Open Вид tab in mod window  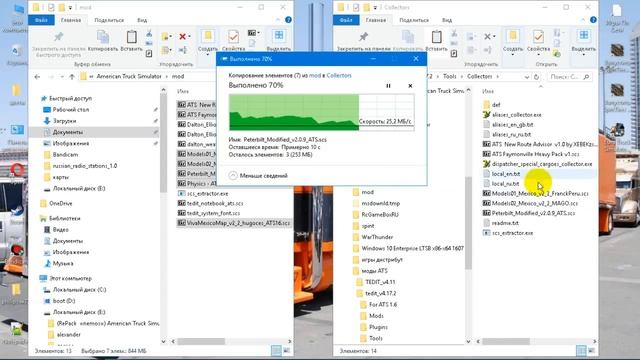142,20
